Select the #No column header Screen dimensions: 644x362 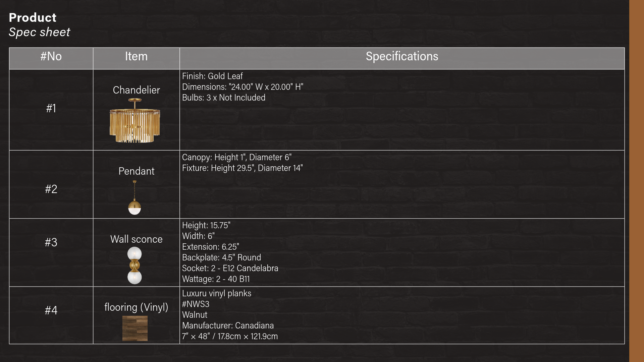coord(51,56)
